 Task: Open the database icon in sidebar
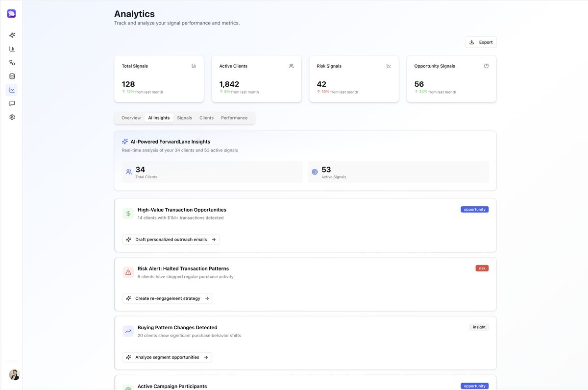click(12, 76)
